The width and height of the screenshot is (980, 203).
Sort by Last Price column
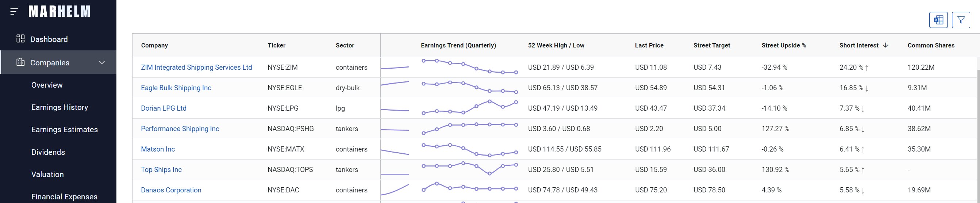[x=649, y=45]
